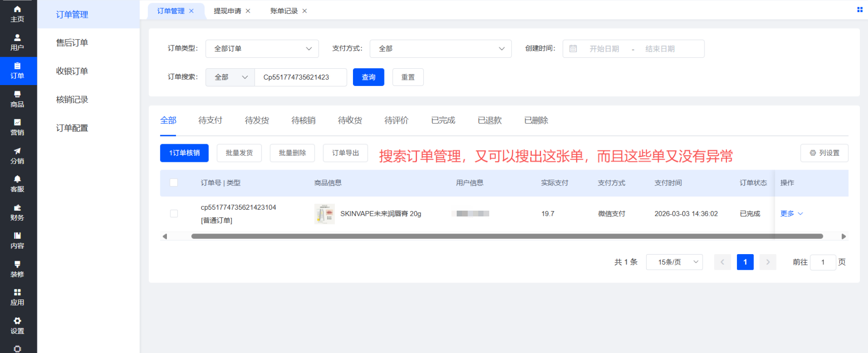Open the 设置 (Settings) gear icon
This screenshot has width=868, height=353.
17,326
